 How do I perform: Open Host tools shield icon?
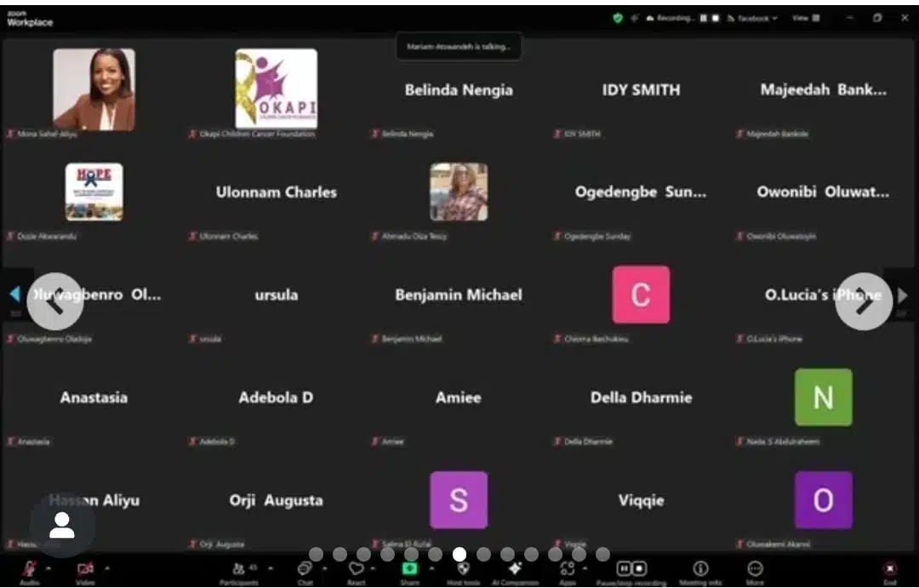pos(464,568)
